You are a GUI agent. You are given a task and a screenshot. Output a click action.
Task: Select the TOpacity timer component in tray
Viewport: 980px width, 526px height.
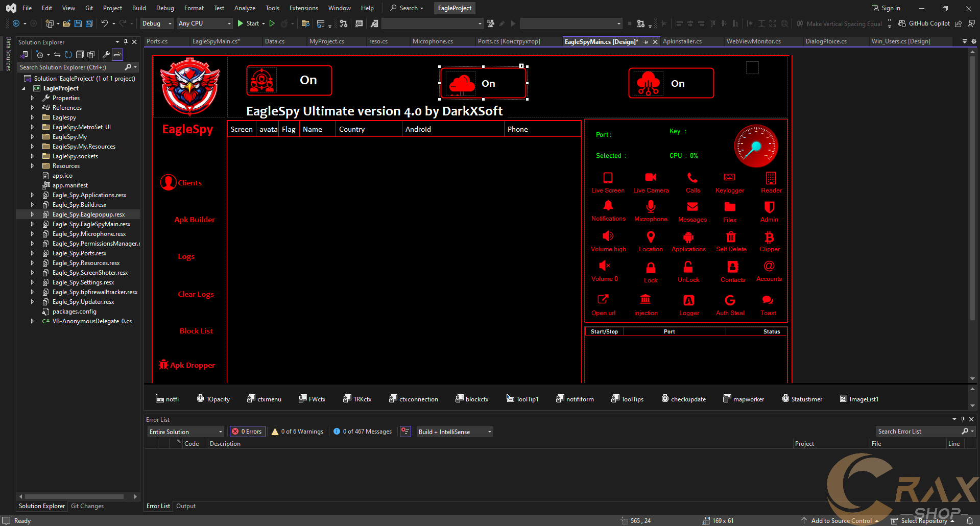click(x=213, y=399)
